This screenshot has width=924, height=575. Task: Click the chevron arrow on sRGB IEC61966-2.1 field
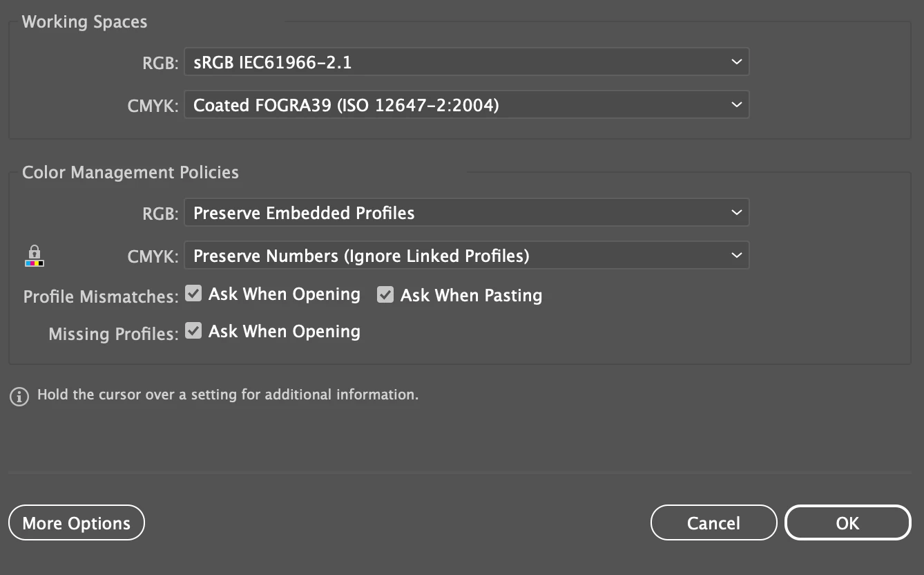point(735,62)
